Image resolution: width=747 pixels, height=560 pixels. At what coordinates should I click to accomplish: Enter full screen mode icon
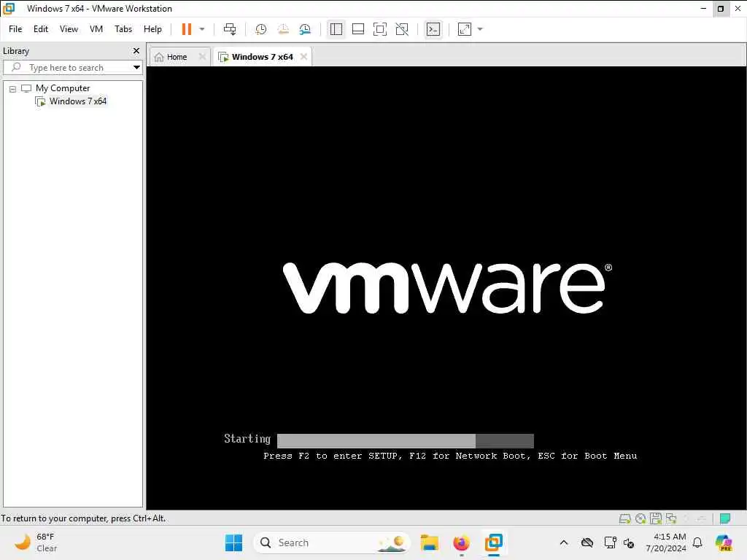point(379,29)
